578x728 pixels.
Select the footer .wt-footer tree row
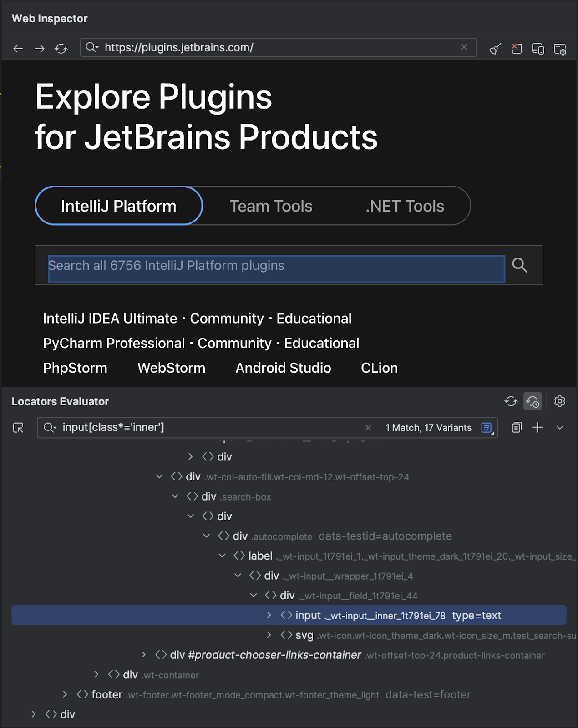click(x=289, y=694)
